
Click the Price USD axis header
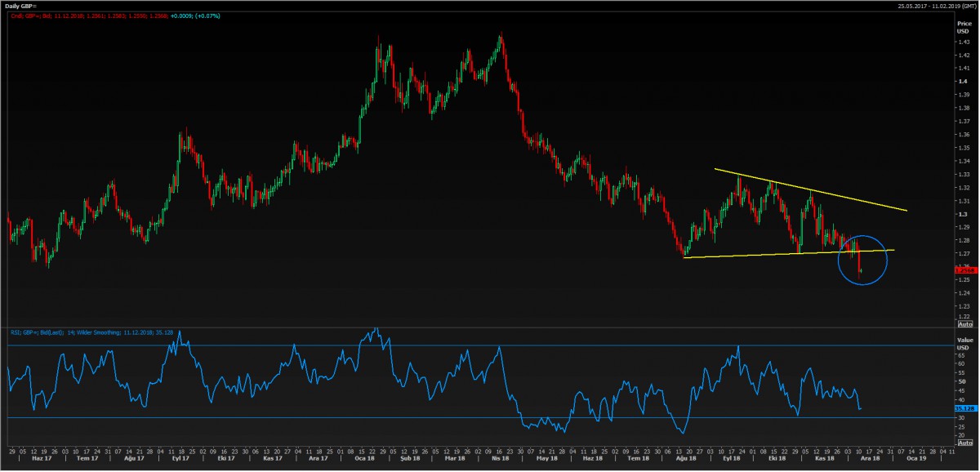964,27
